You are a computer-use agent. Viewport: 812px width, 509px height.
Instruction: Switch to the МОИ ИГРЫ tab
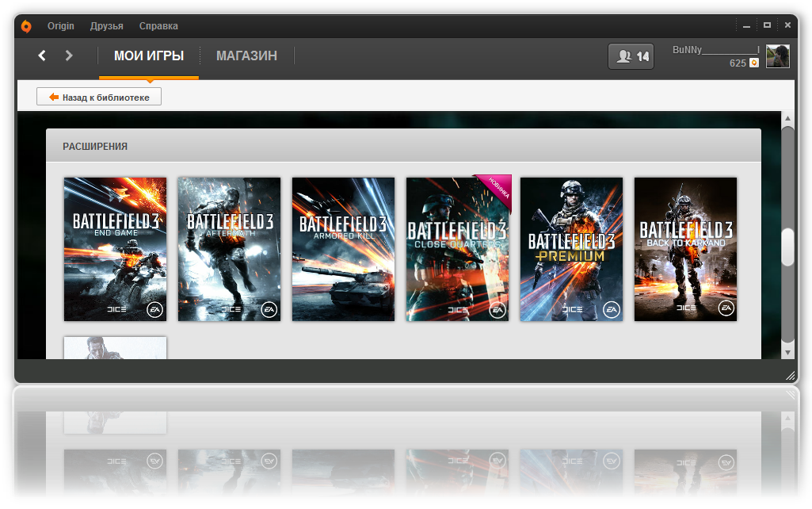click(x=149, y=56)
